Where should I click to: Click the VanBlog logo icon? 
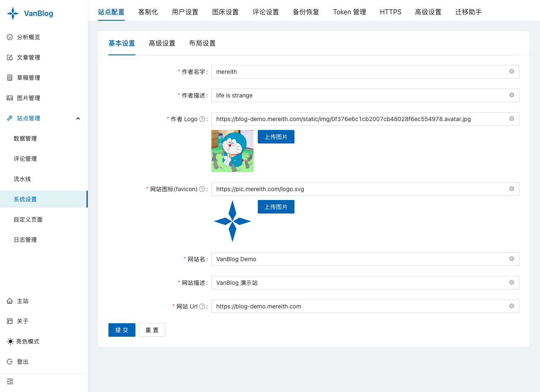pyautogui.click(x=13, y=14)
